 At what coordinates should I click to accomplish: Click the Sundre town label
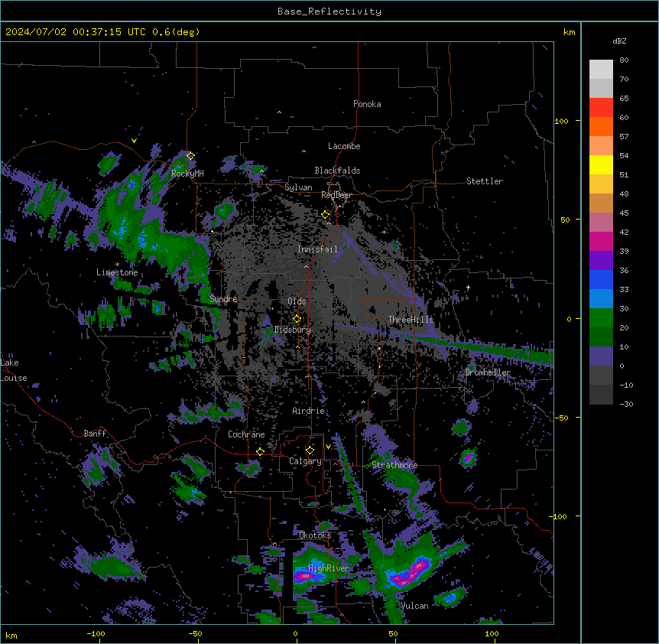pyautogui.click(x=223, y=299)
